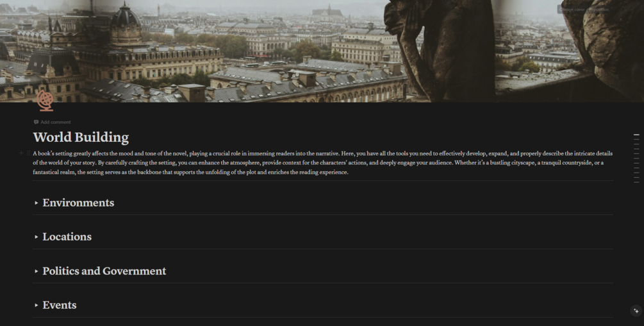The height and width of the screenshot is (326, 644).
Task: Click the Locations heading text
Action: [x=67, y=237]
